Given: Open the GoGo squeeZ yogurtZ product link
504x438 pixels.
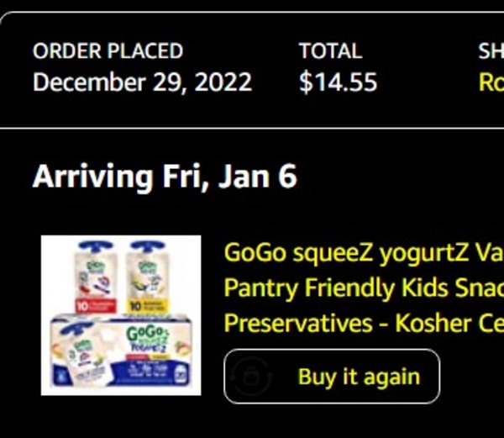Looking at the screenshot, I should [363, 252].
